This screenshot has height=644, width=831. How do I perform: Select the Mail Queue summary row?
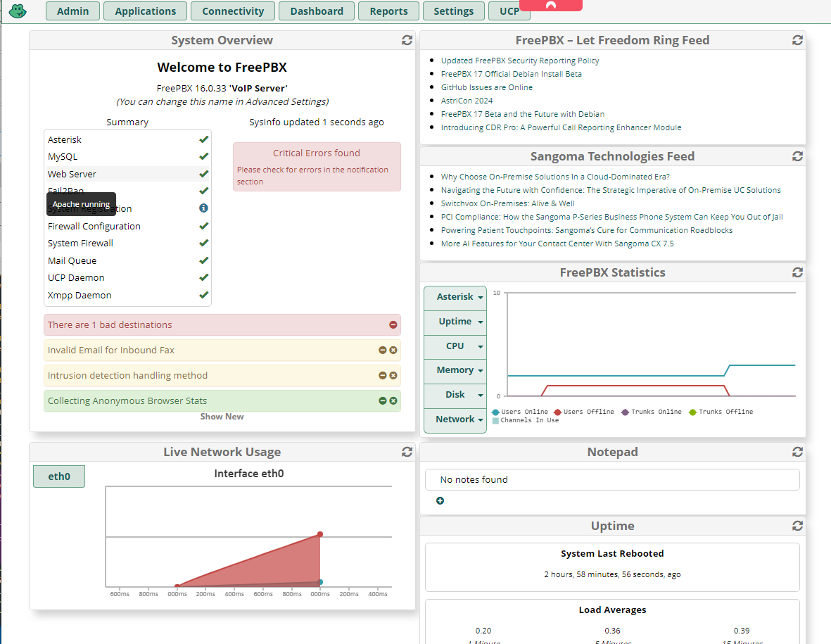[127, 260]
